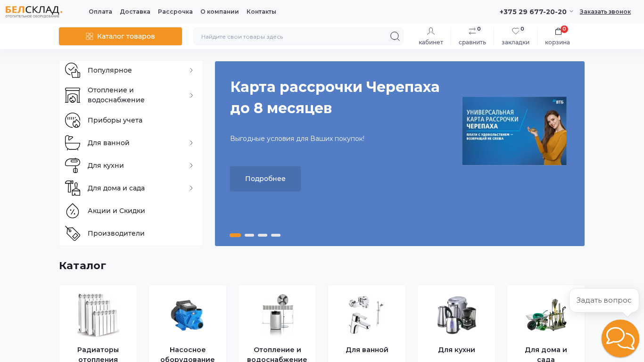Expand the Популярное submenu arrow

click(191, 70)
